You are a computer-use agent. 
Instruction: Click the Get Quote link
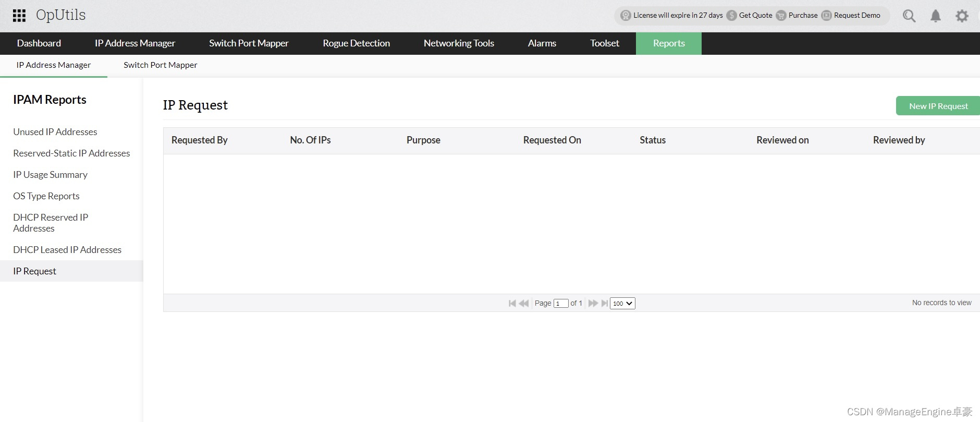756,16
